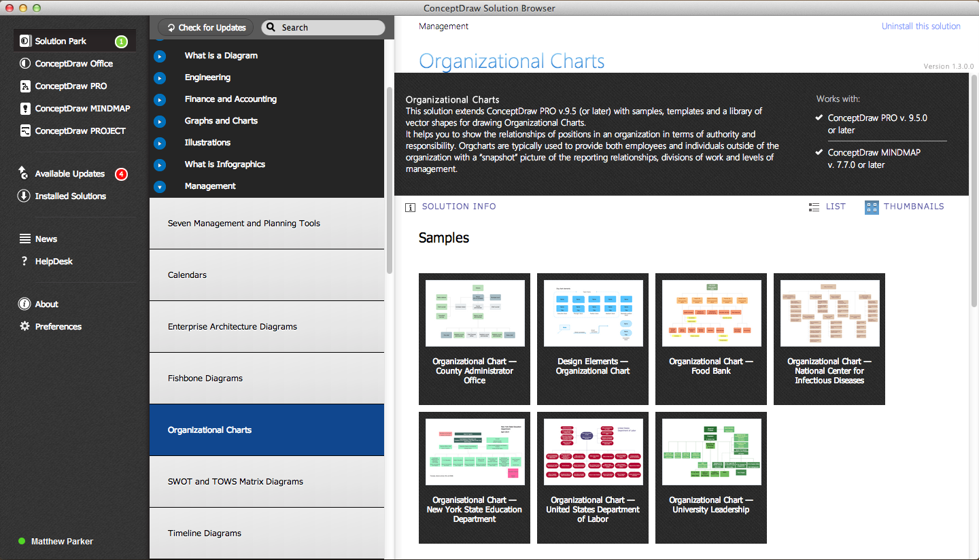Select the Organizational Charts solution
Screen dimensions: 979x560
267,430
